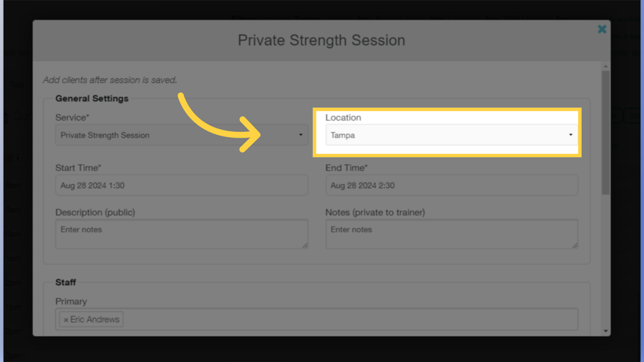
Task: Select the Private Strength Session service value
Action: (104, 135)
